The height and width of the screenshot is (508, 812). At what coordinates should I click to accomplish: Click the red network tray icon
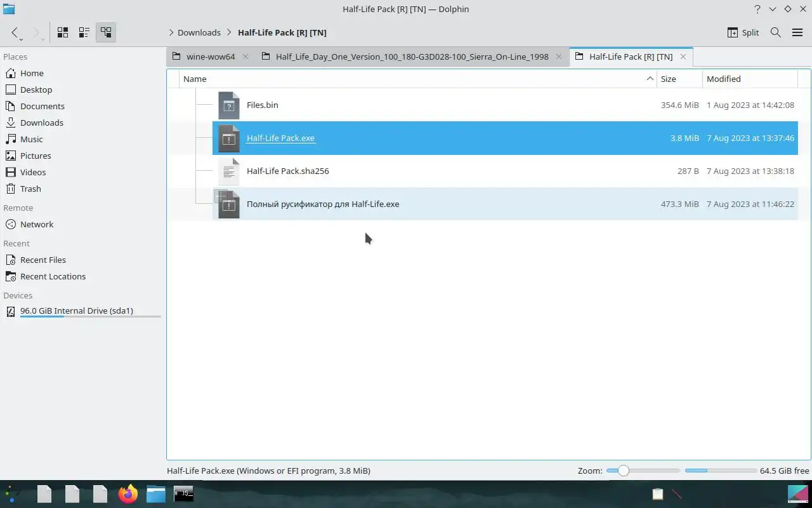(x=677, y=493)
